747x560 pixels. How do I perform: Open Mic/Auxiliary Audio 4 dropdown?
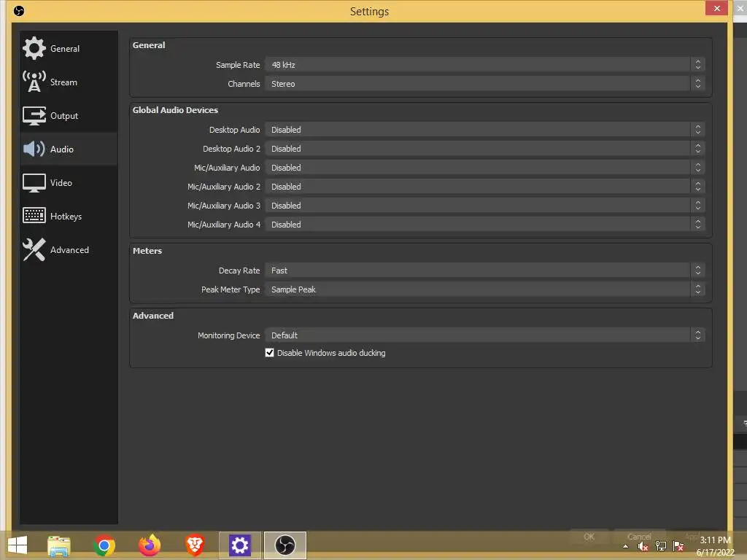(x=485, y=225)
